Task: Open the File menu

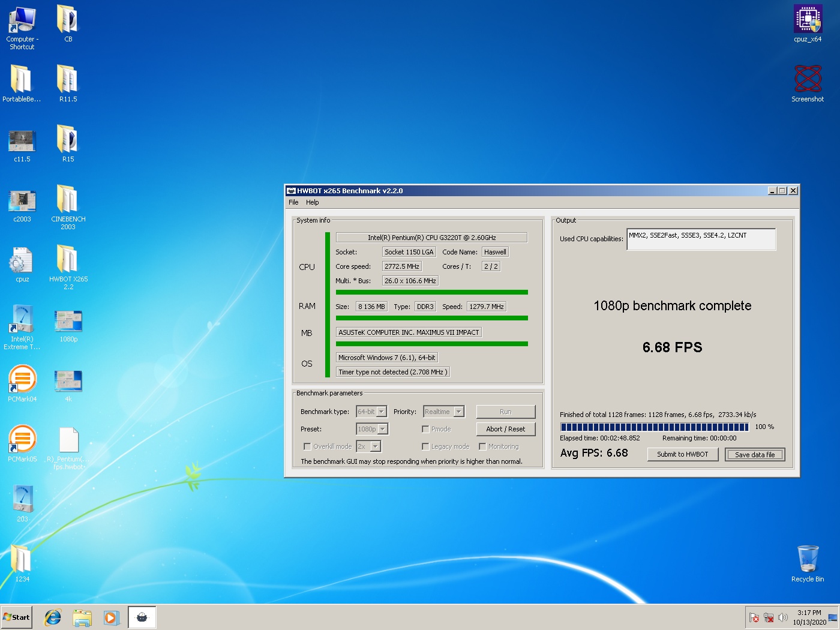Action: pos(293,202)
